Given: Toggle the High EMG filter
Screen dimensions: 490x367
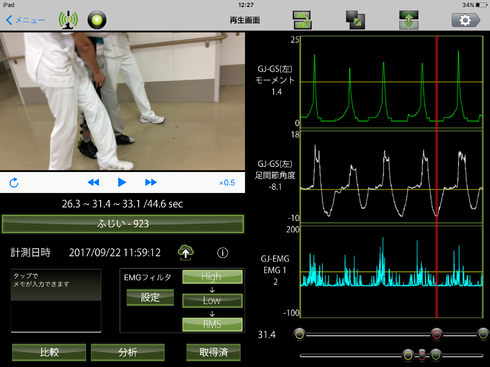Looking at the screenshot, I should pyautogui.click(x=212, y=277).
